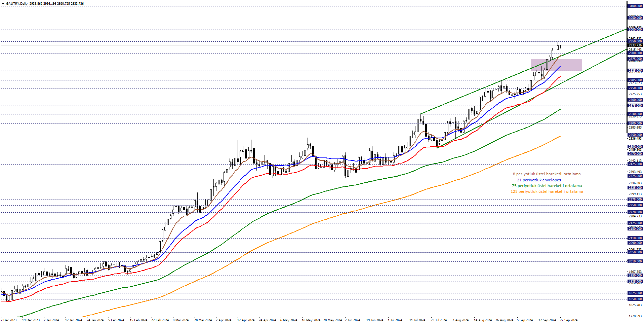Select the 2375.000 price level label
This screenshot has width=644, height=324.
[x=635, y=176]
